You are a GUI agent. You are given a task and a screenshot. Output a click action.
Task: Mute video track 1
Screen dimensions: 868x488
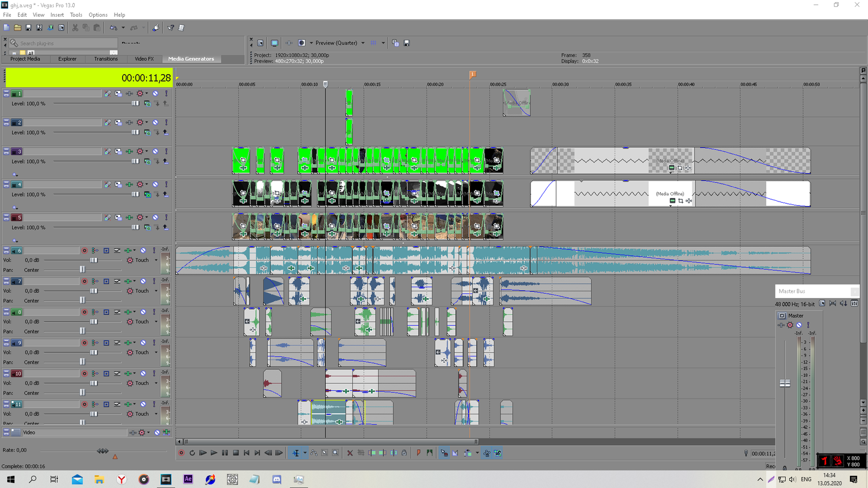155,93
